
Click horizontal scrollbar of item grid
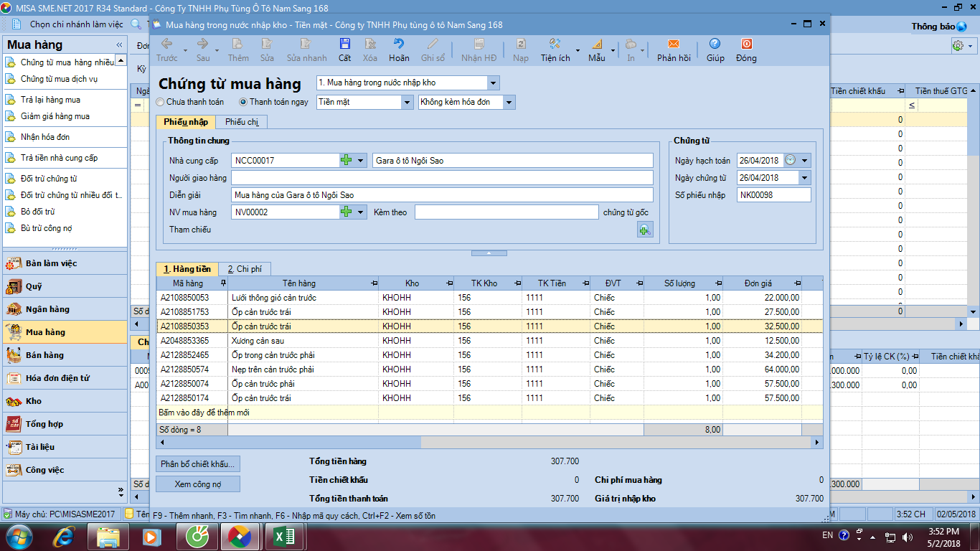tap(489, 443)
